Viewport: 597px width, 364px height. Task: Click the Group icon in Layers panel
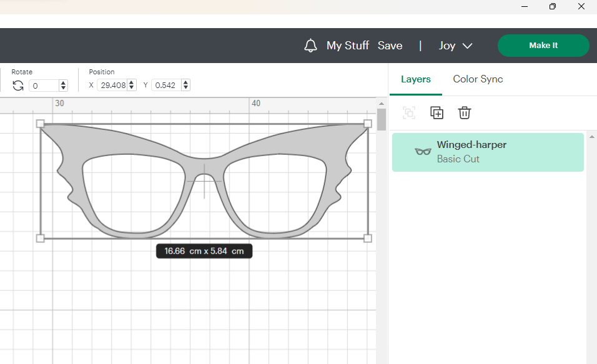[409, 113]
